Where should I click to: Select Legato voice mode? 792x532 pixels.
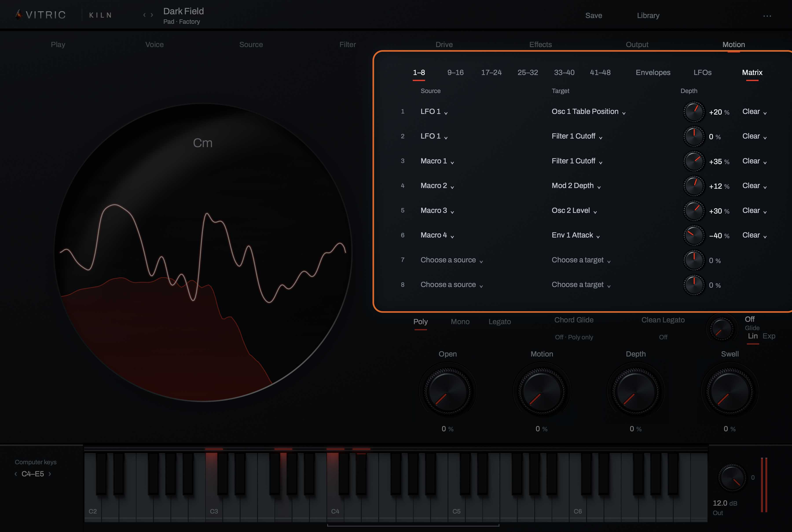tap(499, 322)
